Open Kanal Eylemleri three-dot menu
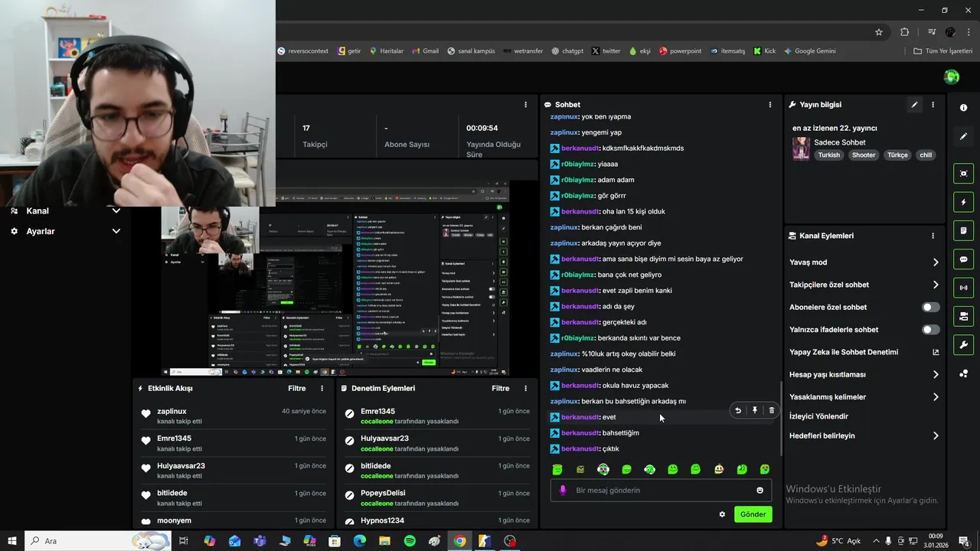The image size is (980, 551). [x=933, y=236]
